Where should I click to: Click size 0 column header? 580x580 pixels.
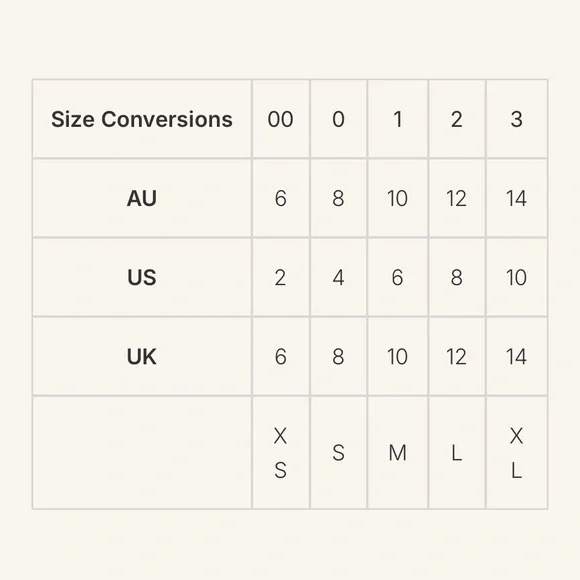pos(338,119)
